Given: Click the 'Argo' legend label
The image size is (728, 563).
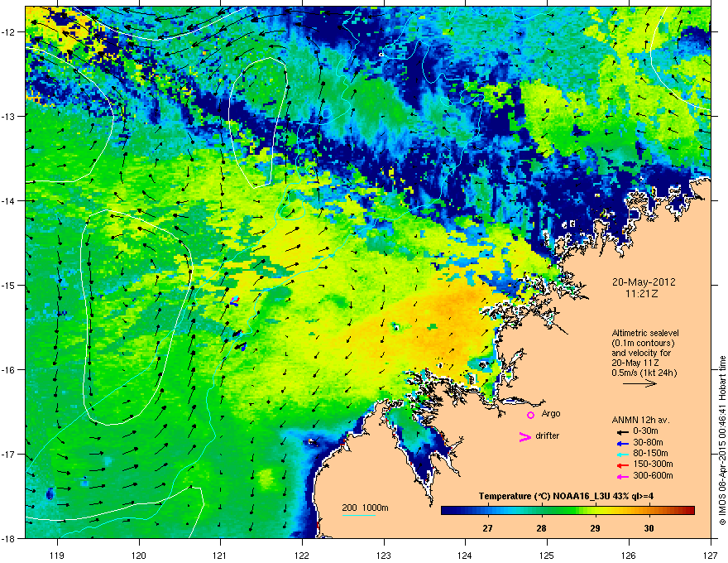Looking at the screenshot, I should click(551, 413).
